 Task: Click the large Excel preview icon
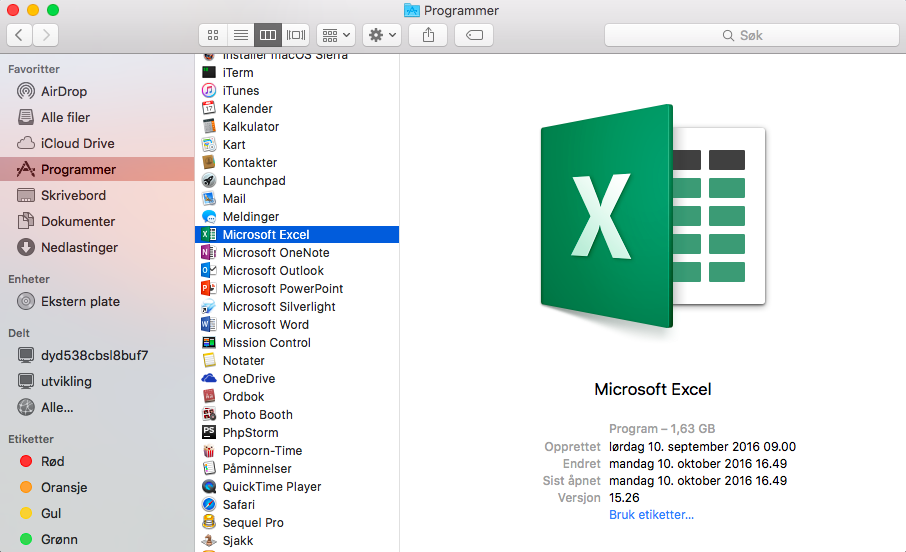click(x=653, y=217)
